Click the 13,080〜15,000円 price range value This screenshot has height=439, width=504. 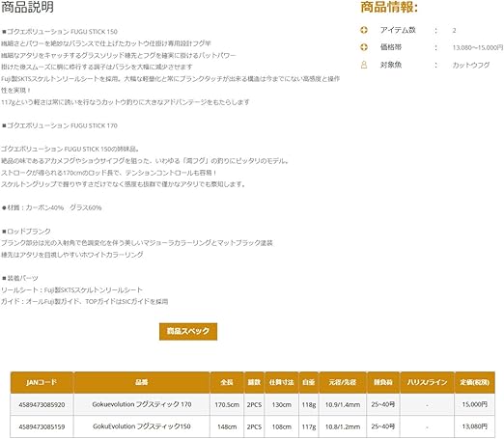pos(478,47)
